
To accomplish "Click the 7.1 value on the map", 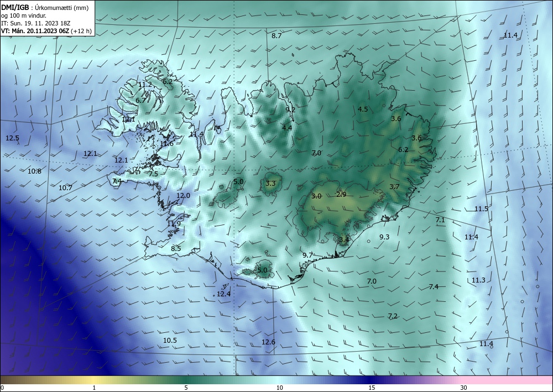I will click(440, 220).
